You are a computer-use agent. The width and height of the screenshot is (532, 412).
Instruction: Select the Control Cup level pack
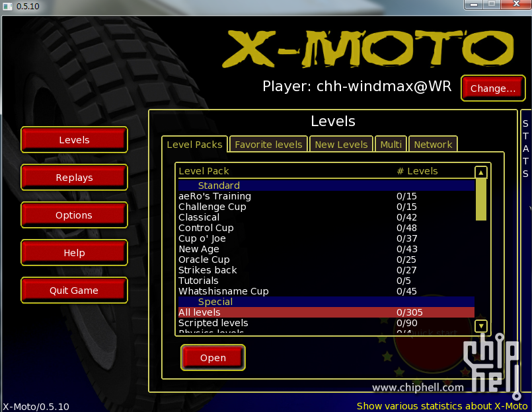coord(326,228)
